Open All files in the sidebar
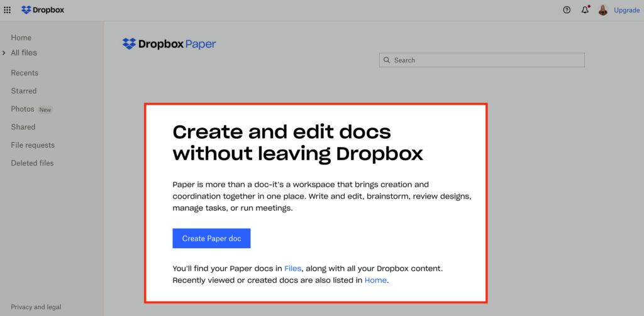 coord(24,53)
